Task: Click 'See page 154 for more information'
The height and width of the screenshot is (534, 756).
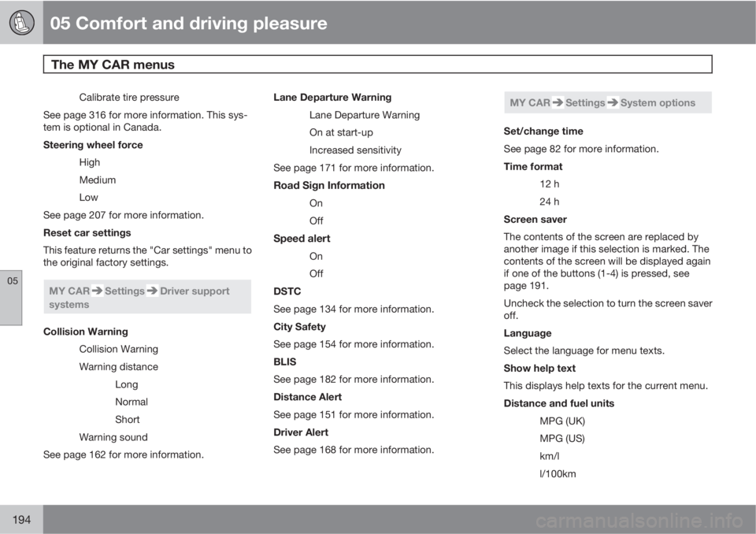Action: tap(354, 344)
